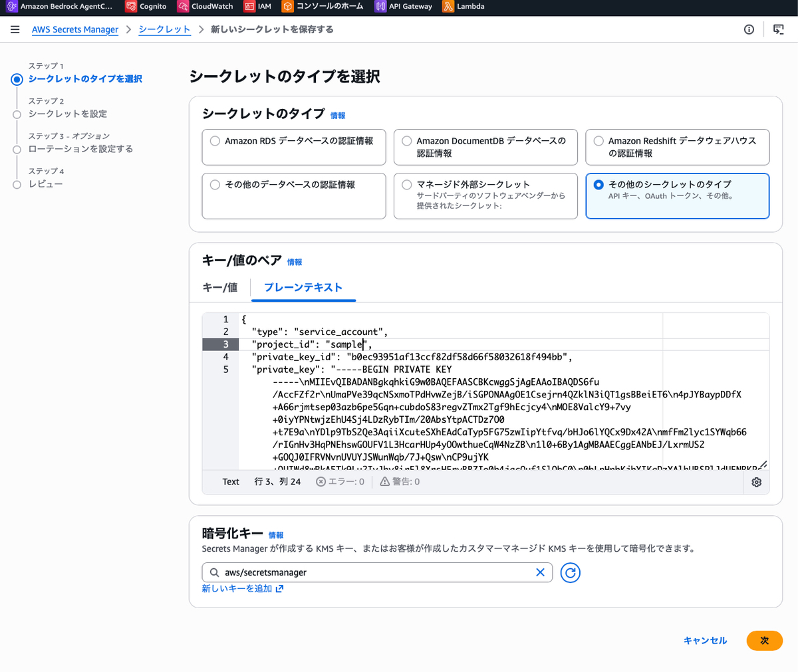Select その他のシークレットのタイプ radio option

point(598,185)
